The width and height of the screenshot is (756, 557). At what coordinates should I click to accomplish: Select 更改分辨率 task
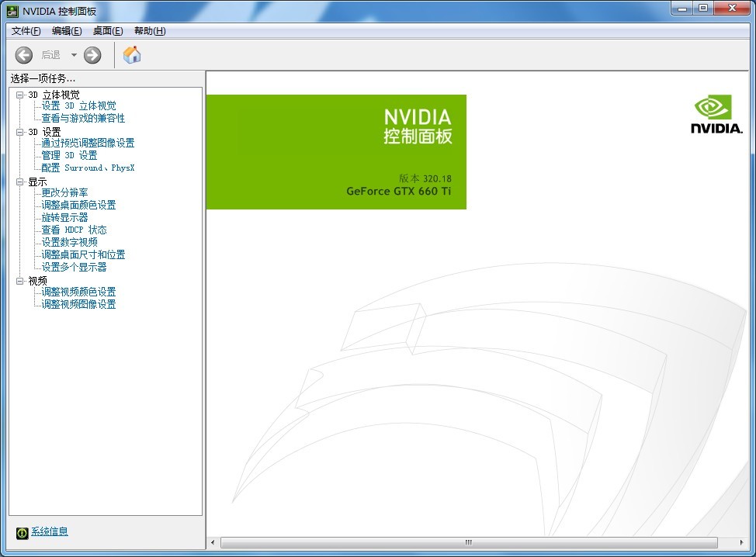click(64, 192)
